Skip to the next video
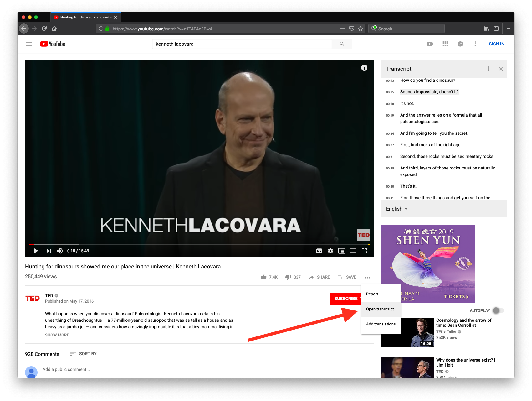 [49, 251]
